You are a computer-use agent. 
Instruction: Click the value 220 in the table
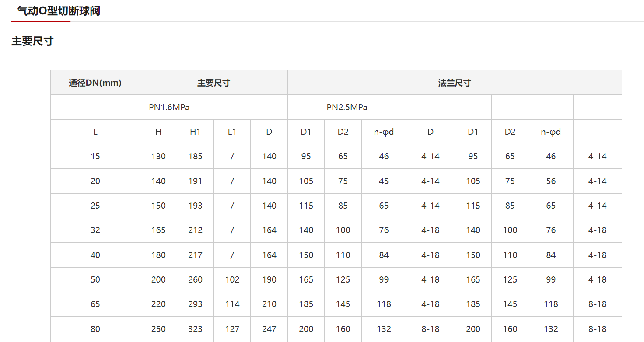(158, 304)
